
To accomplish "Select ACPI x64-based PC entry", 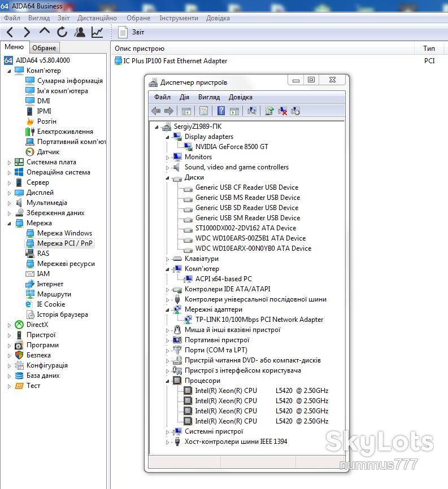I will click(223, 279).
